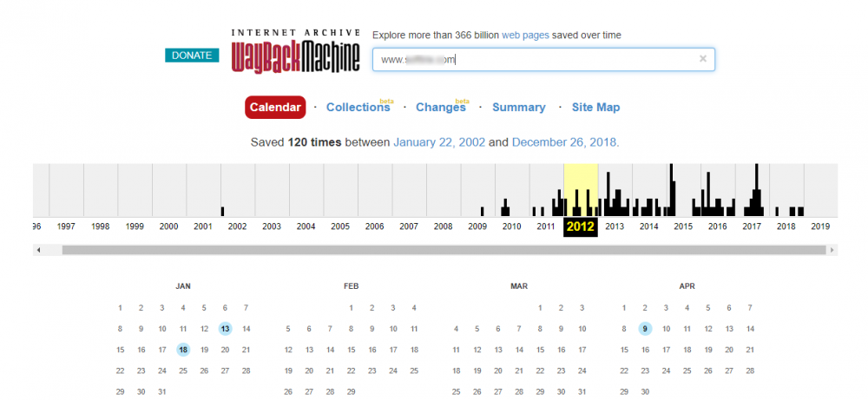Click the DONATE button
868x400 pixels.
click(192, 56)
